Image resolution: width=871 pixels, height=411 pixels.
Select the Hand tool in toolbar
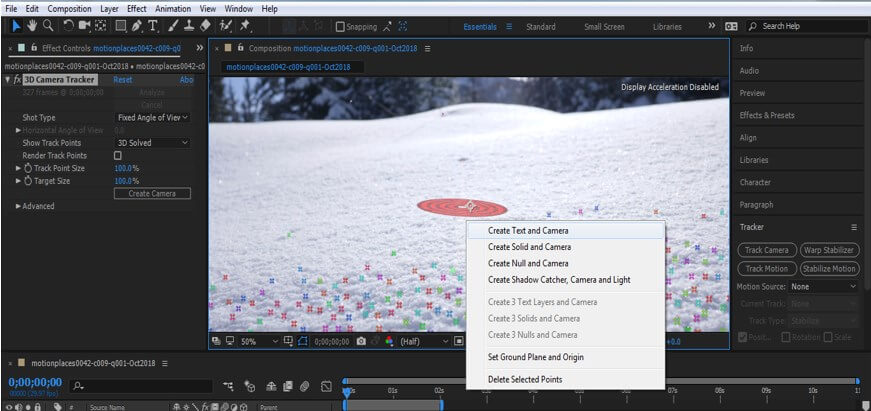tap(31, 25)
